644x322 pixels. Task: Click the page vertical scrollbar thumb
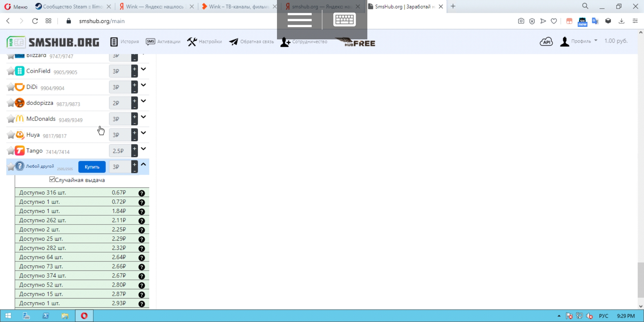(x=640, y=280)
